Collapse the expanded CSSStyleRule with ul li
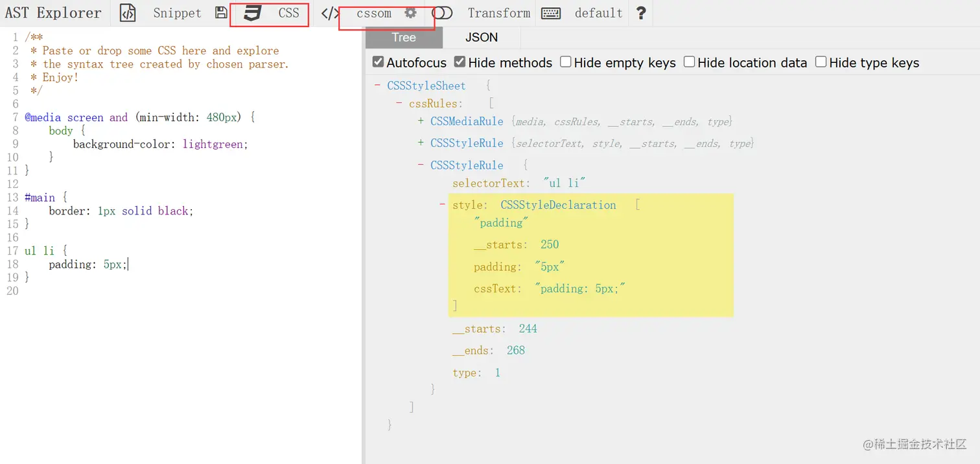The height and width of the screenshot is (464, 980). coord(421,165)
